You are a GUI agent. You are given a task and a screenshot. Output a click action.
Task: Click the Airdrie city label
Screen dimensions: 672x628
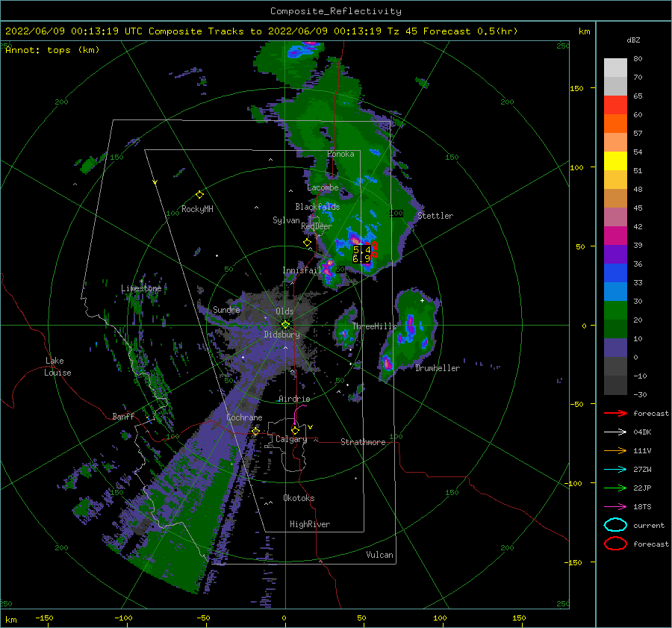tap(294, 399)
